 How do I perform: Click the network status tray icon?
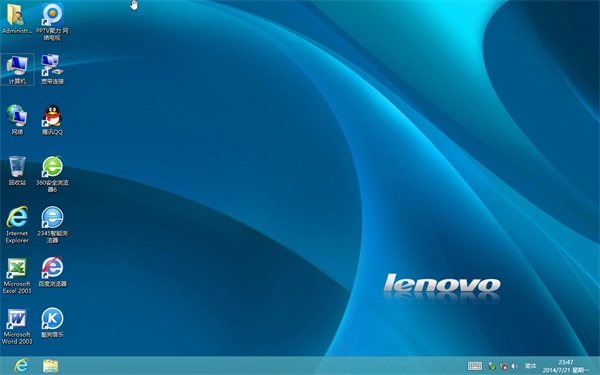pos(504,366)
